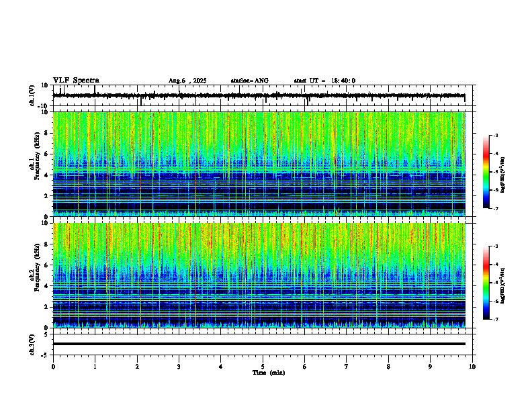Click the "VLF Spectra" title text
Screen dimensions: 532x411
coord(76,81)
